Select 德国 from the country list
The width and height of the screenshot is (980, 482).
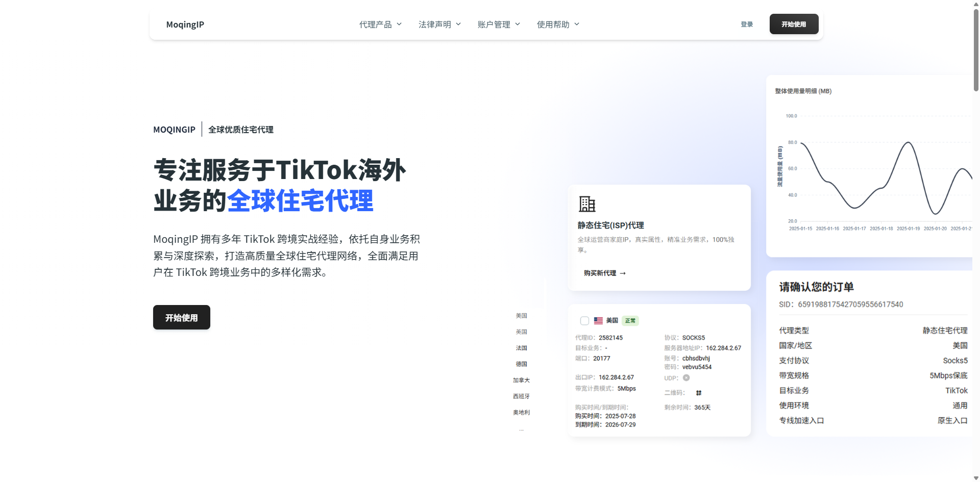(521, 364)
